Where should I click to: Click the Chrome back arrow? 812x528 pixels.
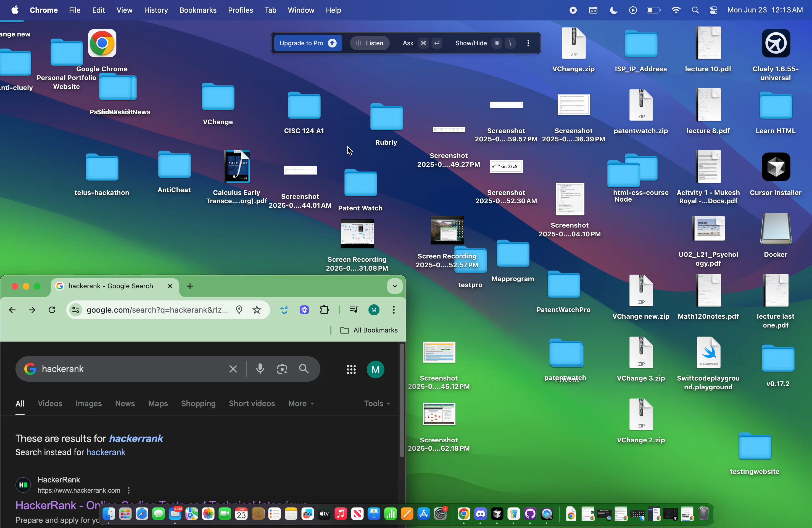coord(12,310)
